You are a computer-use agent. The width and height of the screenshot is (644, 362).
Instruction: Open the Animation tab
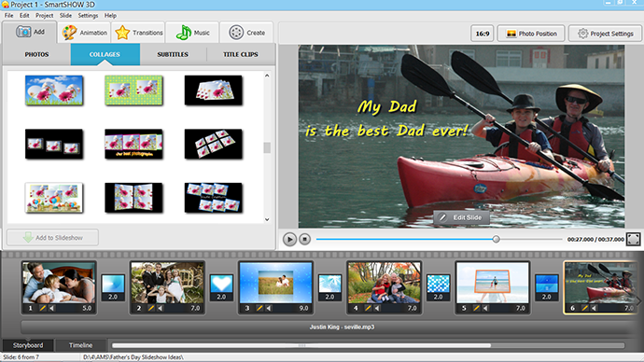point(84,33)
